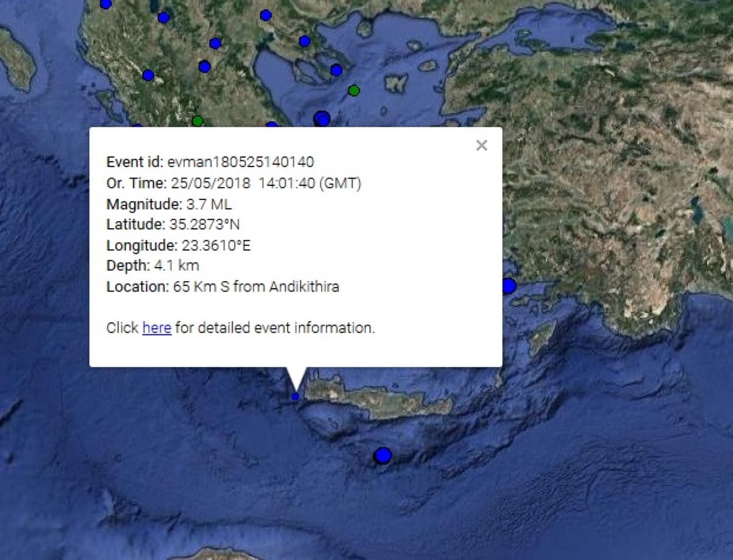Open the 'here' detailed event information link
Viewport: 733px width, 560px height.
[156, 328]
